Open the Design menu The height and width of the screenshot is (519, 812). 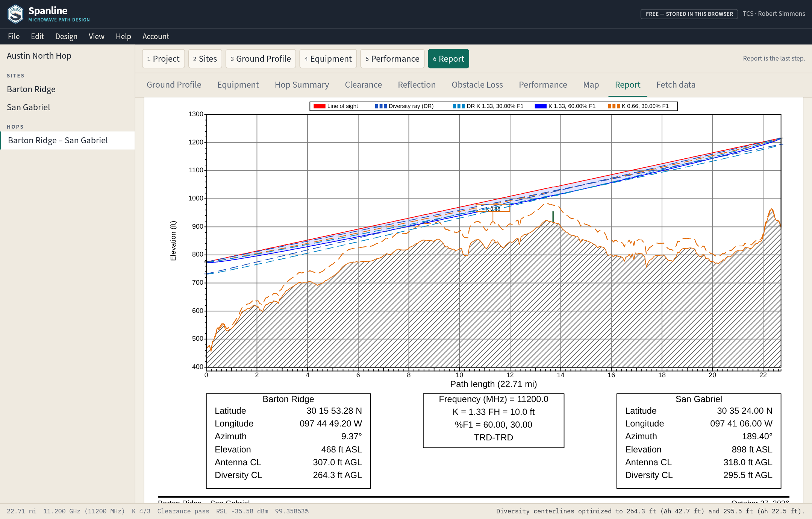[66, 36]
